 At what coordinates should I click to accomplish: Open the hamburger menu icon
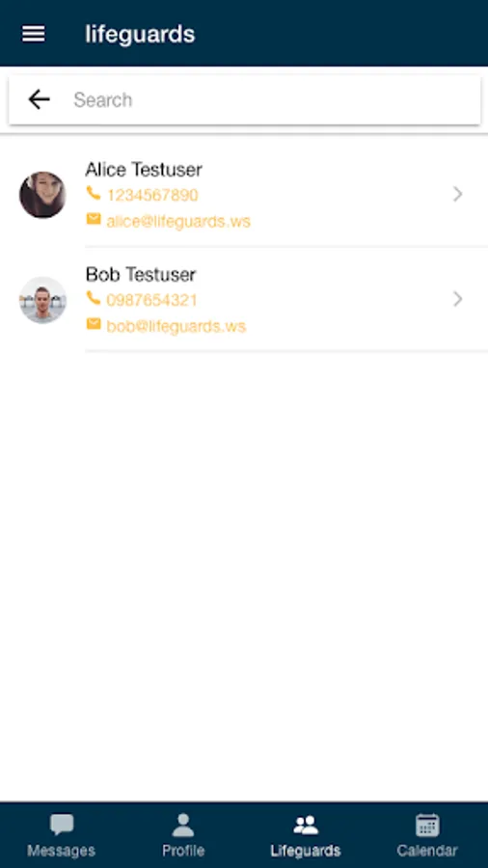point(33,34)
